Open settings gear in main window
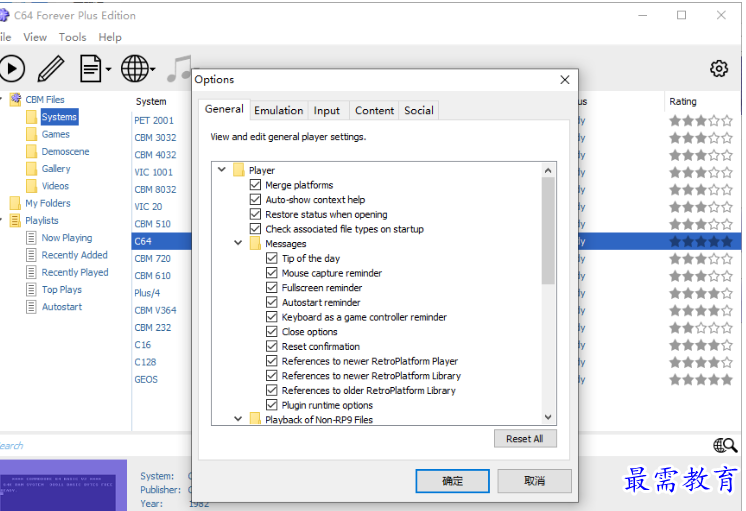 point(718,69)
